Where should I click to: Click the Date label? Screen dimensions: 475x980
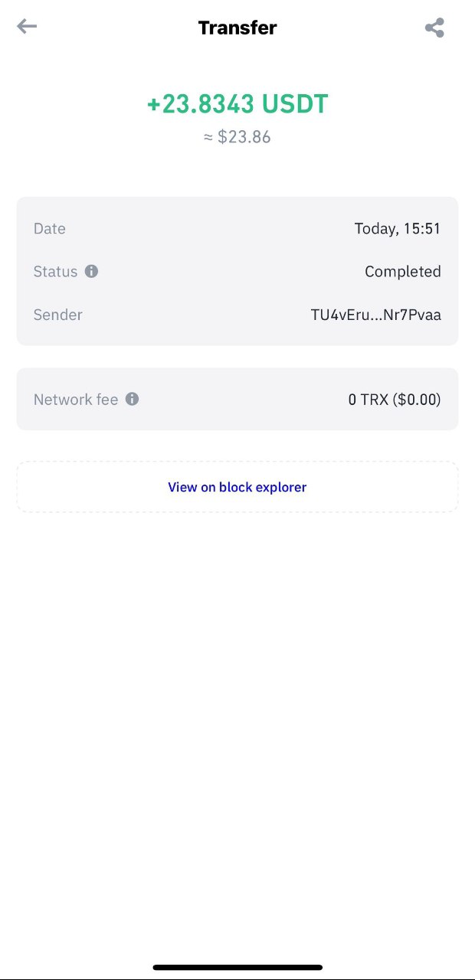click(x=50, y=229)
